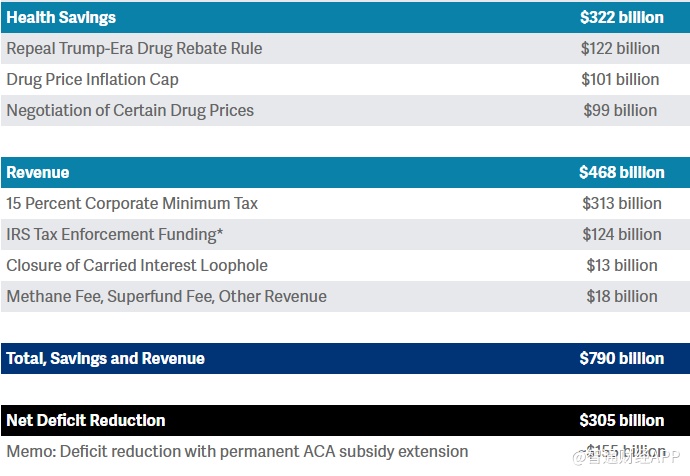The height and width of the screenshot is (476, 690).
Task: Click 15 Percent Corporate Minimum Tax label
Action: (x=132, y=203)
